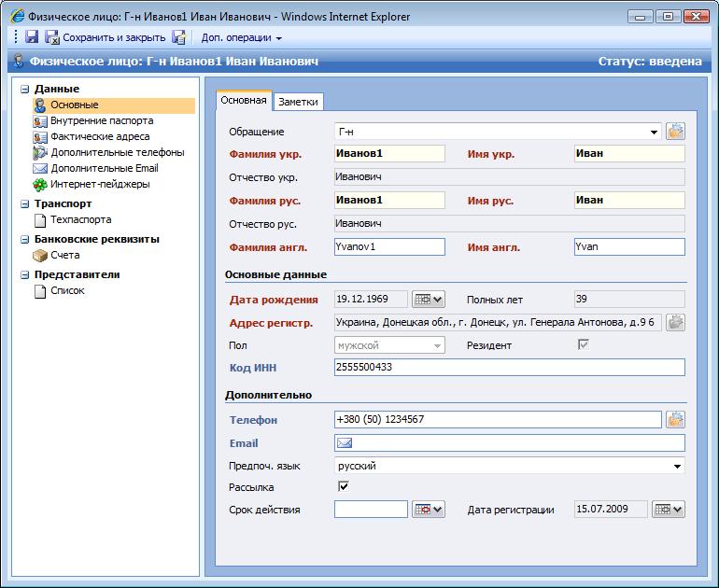Click the print icon in the toolbar
Image resolution: width=719 pixels, height=588 pixels.
(178, 38)
